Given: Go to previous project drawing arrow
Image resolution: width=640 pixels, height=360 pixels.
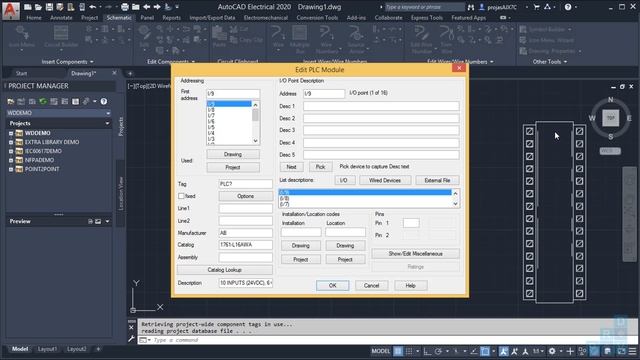Looking at the screenshot, I should coord(147,7).
